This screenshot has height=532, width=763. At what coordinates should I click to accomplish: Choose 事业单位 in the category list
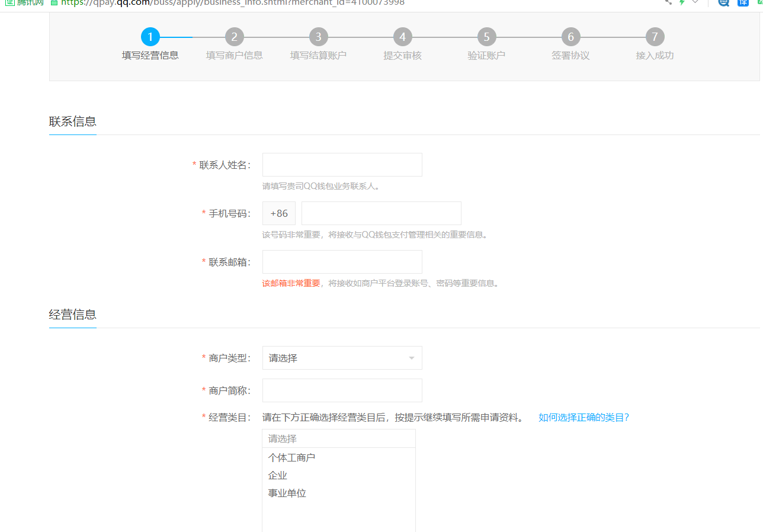287,493
